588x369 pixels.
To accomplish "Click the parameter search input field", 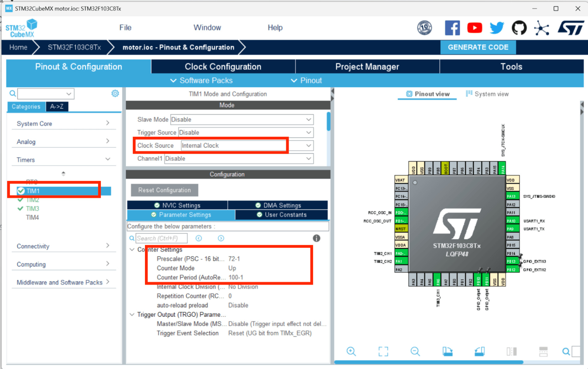I will 161,238.
